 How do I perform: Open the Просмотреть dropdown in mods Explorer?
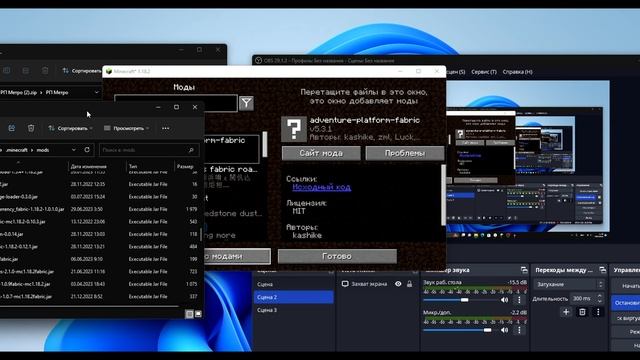(126, 128)
